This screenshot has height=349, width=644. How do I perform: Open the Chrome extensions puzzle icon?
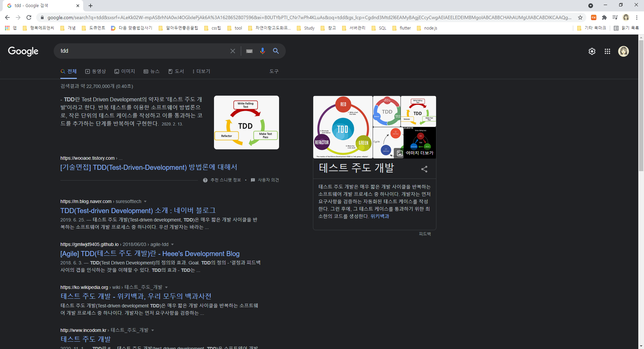pos(604,17)
